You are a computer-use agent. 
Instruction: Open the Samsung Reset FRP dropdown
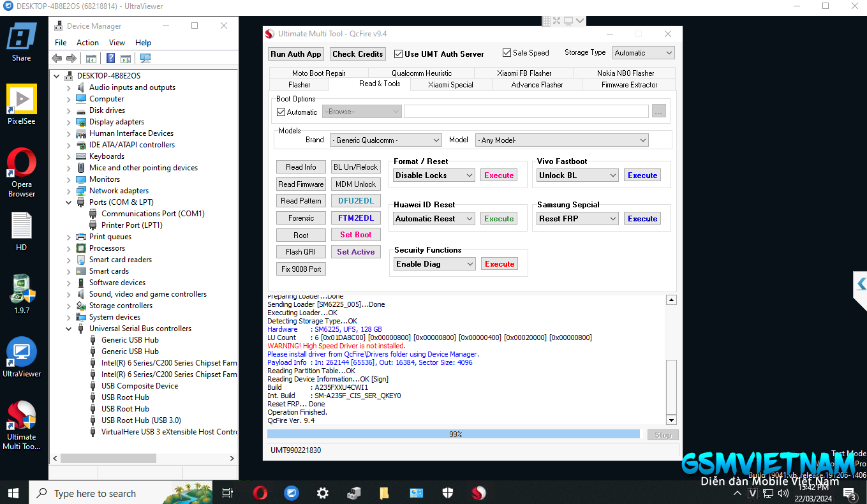(x=577, y=219)
